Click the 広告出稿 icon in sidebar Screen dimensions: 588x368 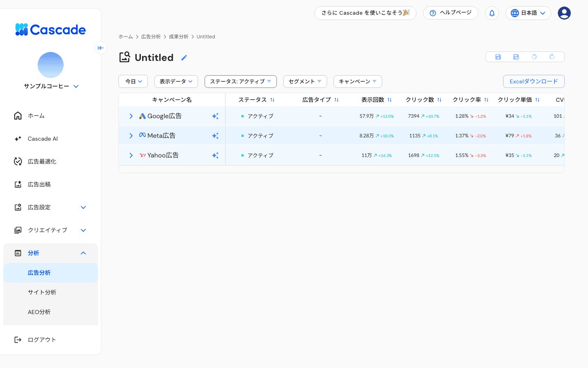[x=18, y=184]
